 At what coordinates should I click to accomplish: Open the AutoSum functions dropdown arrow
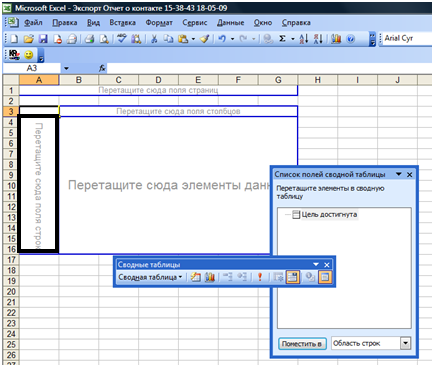(x=293, y=39)
